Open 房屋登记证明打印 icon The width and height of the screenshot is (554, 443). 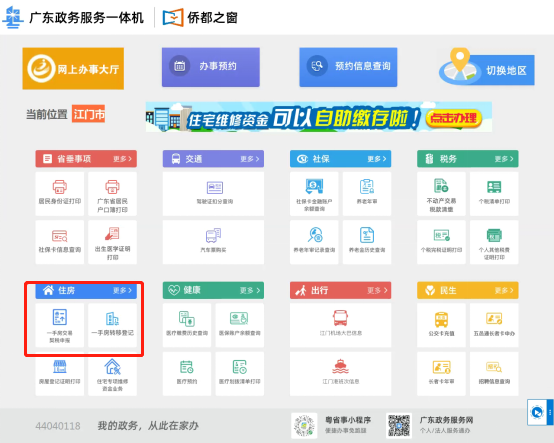pyautogui.click(x=60, y=367)
